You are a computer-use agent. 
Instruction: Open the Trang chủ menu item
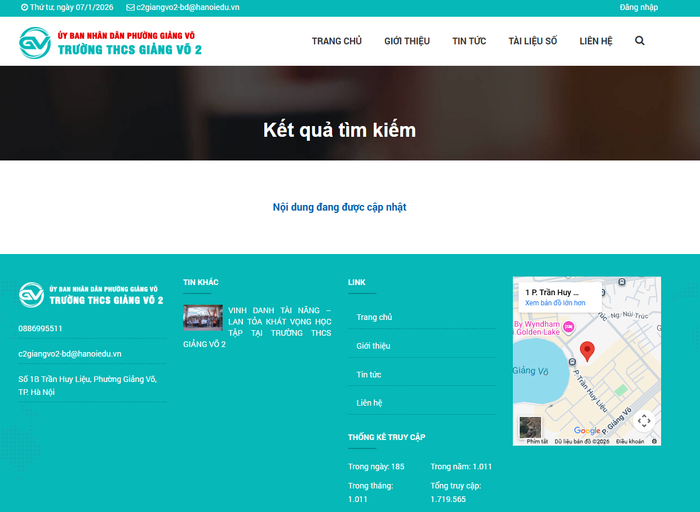click(x=337, y=41)
